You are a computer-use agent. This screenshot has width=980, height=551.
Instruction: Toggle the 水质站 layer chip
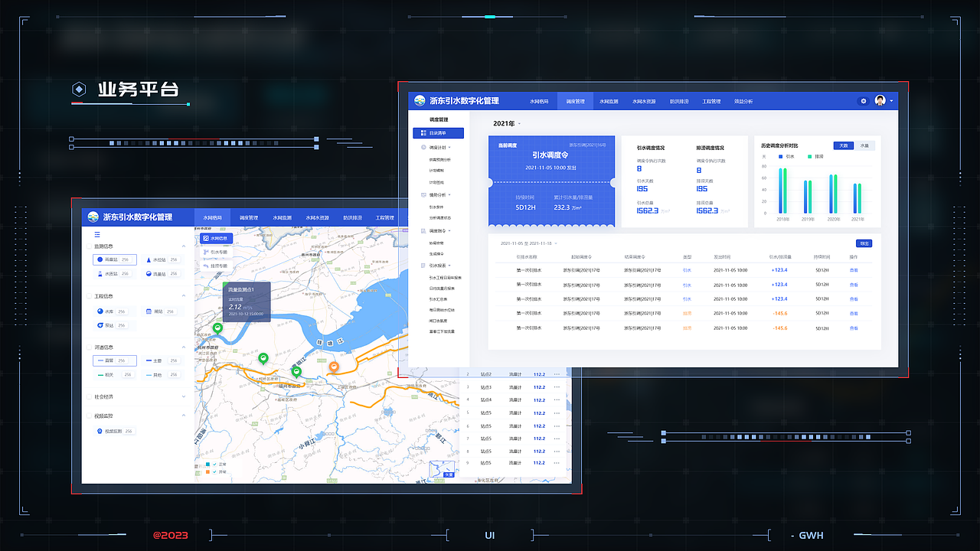coord(115,274)
